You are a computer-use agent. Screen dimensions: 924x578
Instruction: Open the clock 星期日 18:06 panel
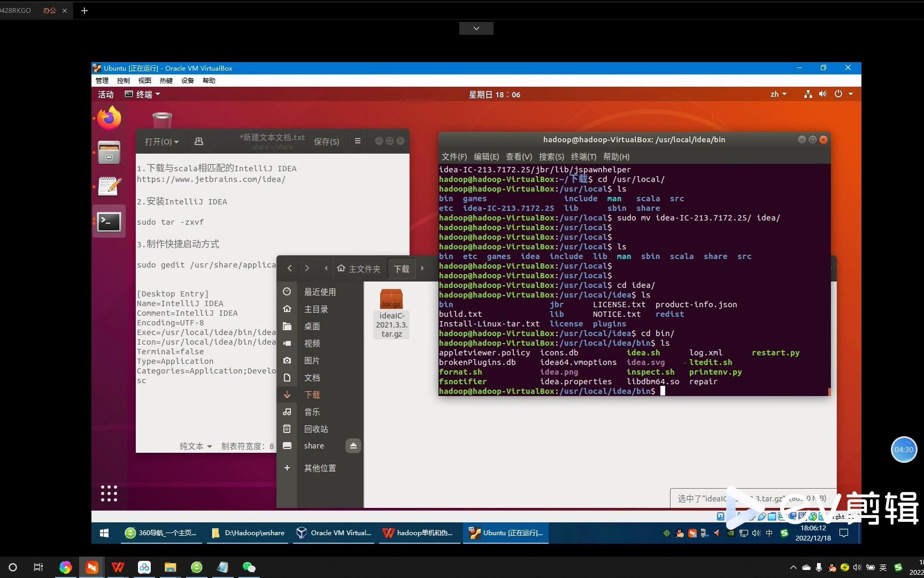(x=494, y=94)
